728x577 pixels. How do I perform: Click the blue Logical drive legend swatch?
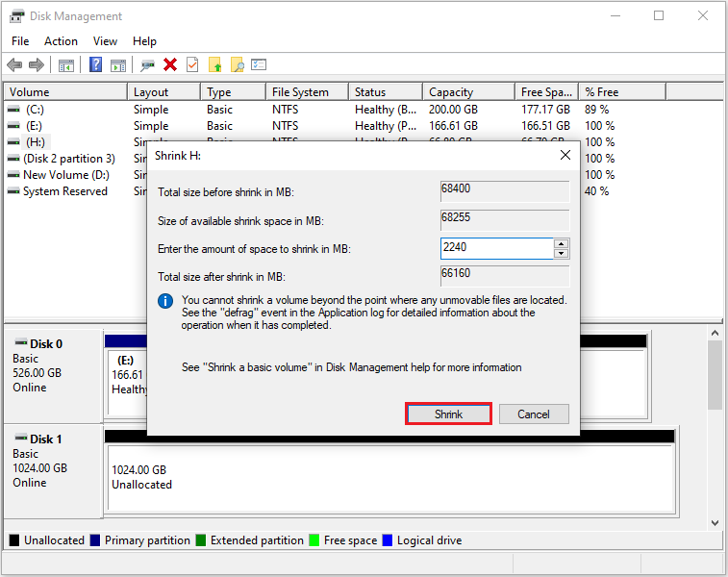coord(388,540)
